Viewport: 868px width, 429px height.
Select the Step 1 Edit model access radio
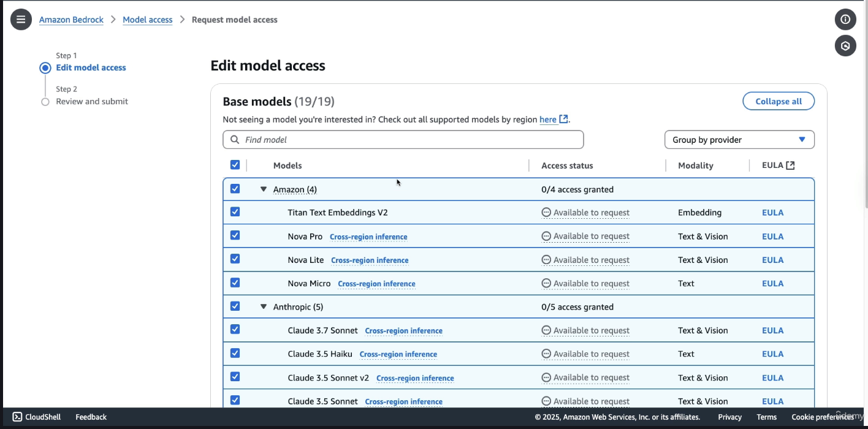point(45,68)
